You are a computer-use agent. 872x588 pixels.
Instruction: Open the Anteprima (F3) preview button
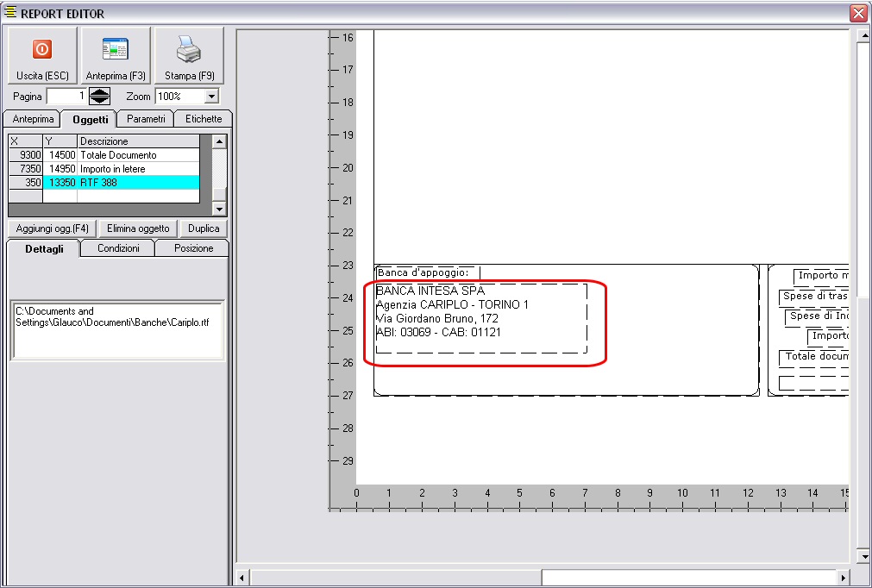click(116, 55)
